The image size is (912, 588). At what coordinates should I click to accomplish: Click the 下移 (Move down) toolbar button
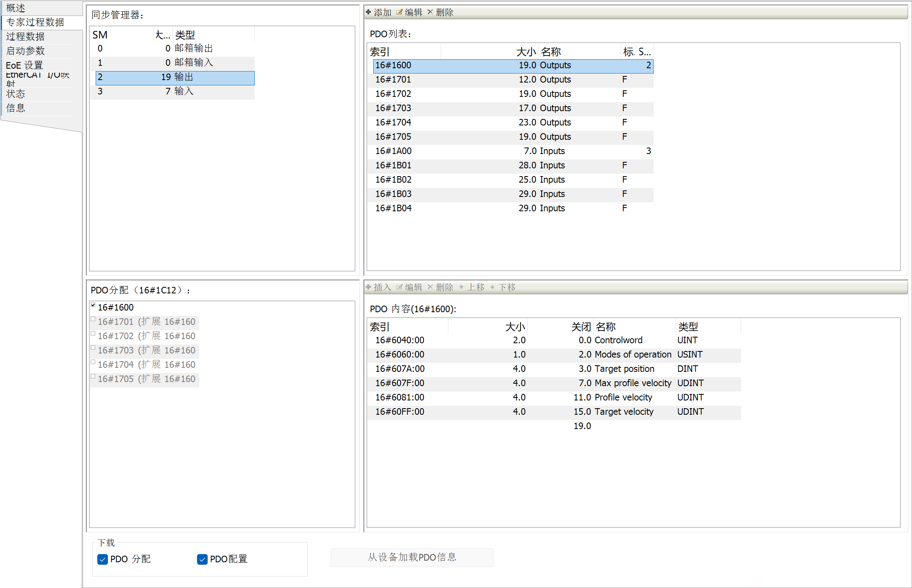[503, 287]
